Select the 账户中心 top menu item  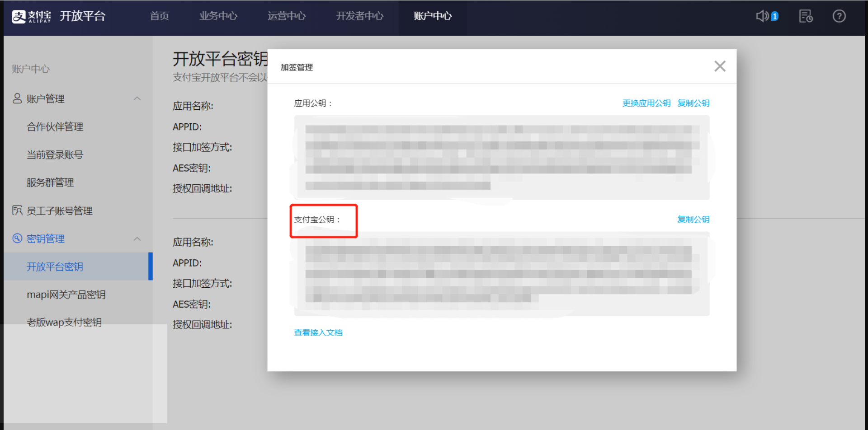pyautogui.click(x=433, y=16)
